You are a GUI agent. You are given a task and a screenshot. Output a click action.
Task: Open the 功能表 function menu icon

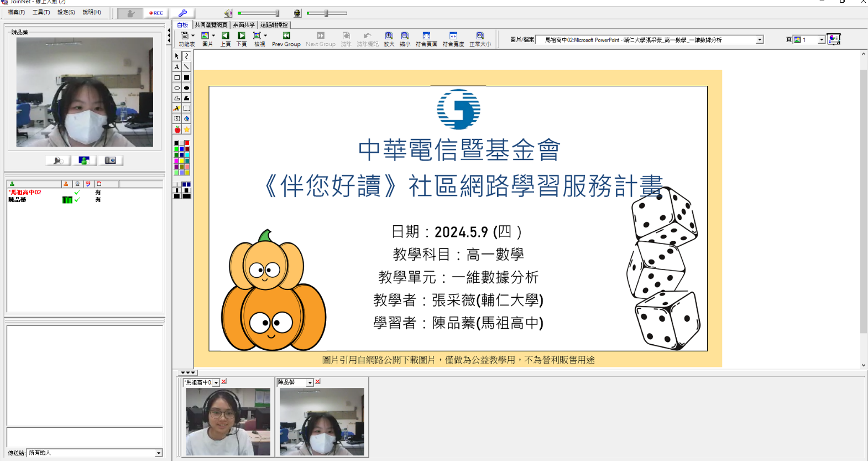pyautogui.click(x=185, y=35)
